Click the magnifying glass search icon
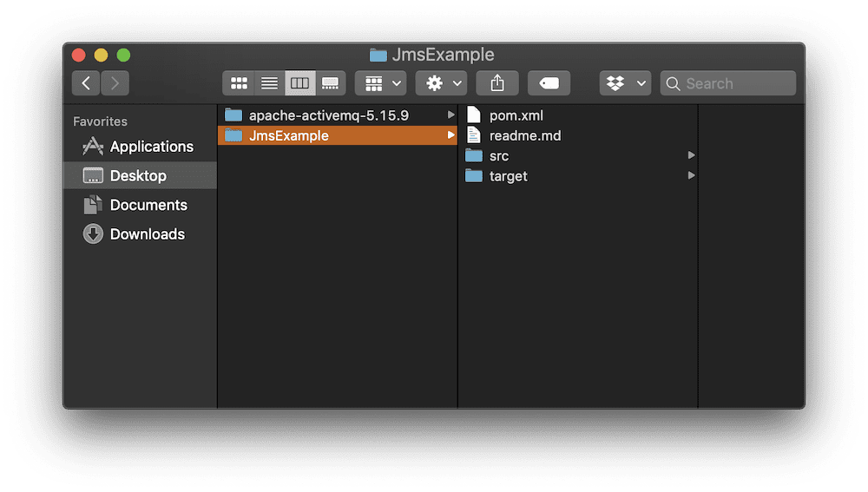 (673, 83)
